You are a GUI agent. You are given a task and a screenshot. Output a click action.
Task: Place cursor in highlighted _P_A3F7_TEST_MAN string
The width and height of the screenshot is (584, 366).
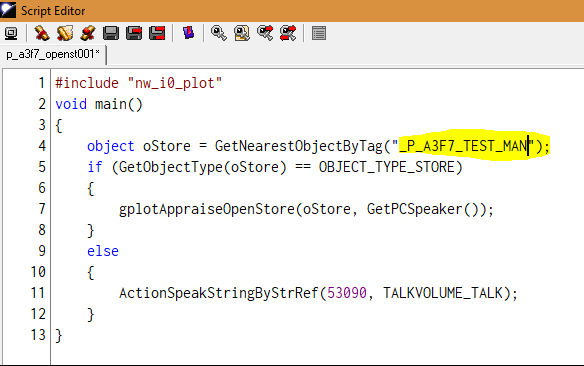click(x=464, y=146)
